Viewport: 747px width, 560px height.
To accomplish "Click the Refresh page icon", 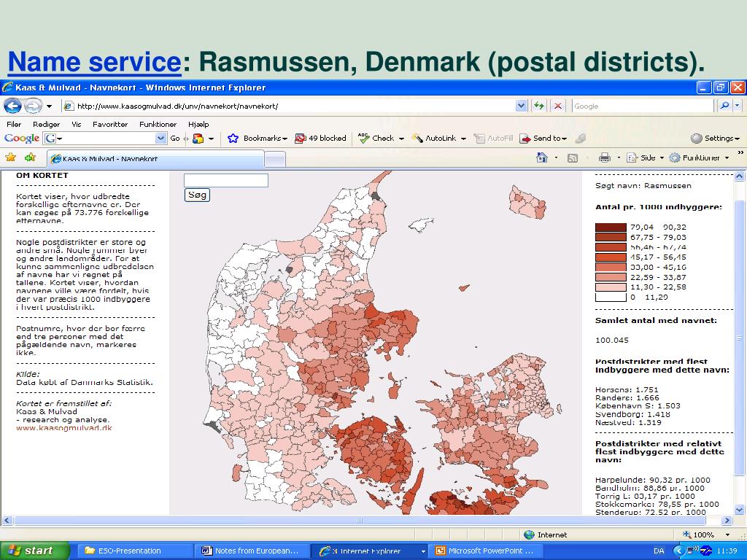I will click(x=539, y=106).
